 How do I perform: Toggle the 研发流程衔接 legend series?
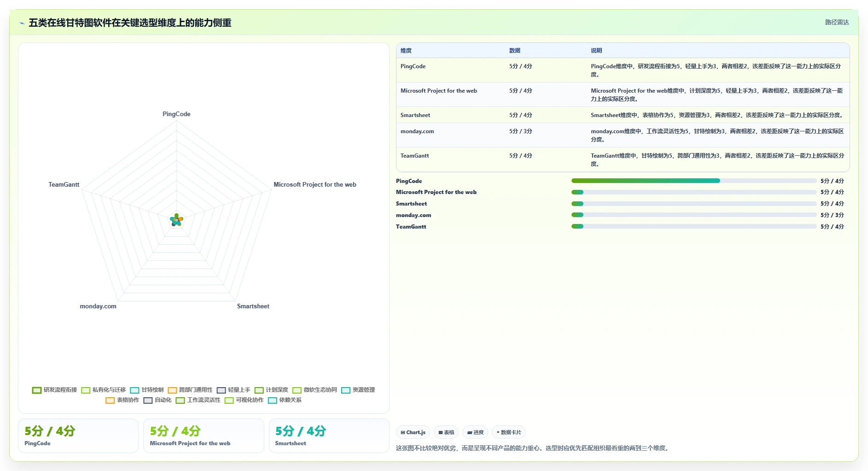(x=55, y=390)
